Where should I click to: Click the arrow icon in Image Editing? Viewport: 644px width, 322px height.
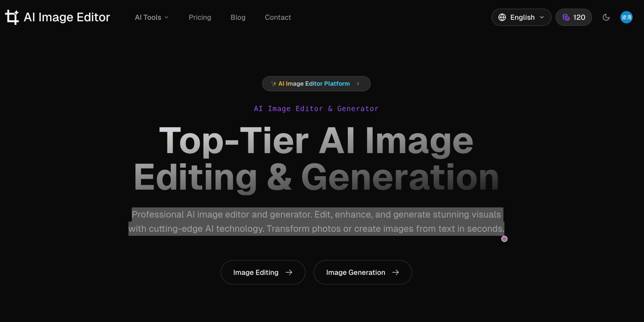(289, 272)
